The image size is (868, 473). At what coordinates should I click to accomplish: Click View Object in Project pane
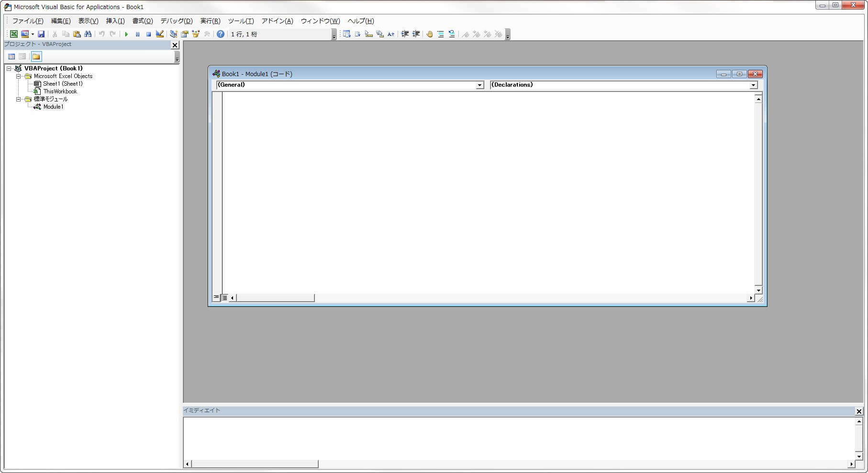(x=22, y=56)
